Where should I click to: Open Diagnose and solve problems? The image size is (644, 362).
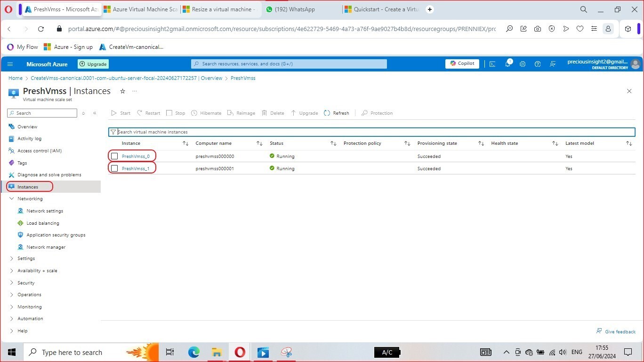49,175
